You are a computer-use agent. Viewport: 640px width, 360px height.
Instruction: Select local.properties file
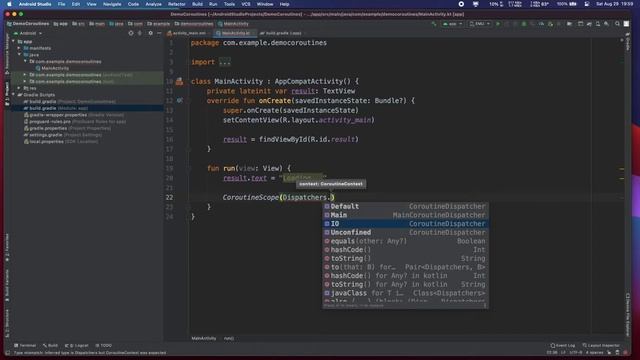[x=61, y=142]
